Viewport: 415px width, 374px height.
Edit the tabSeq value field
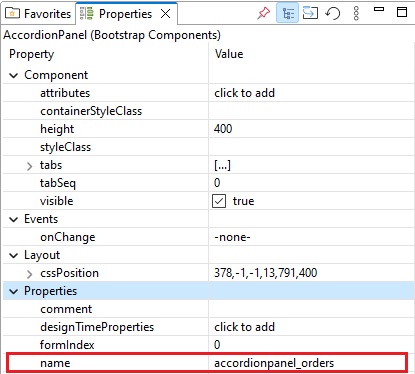click(312, 183)
